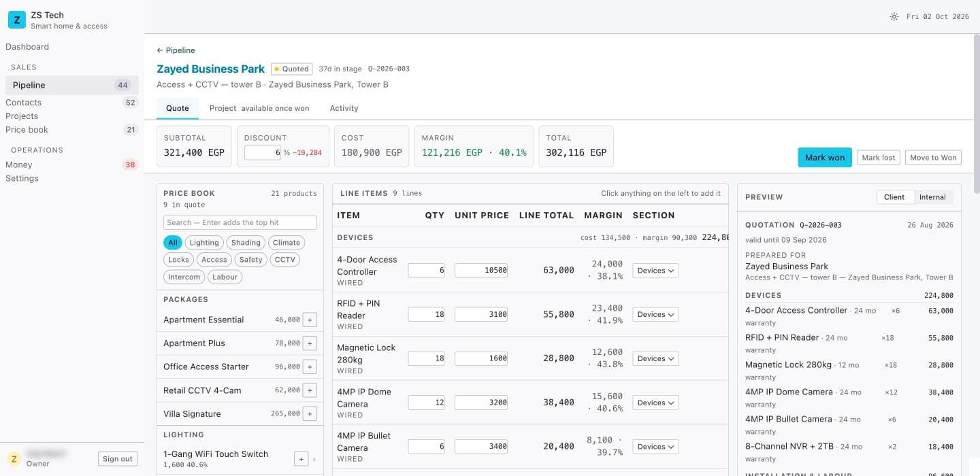
Task: Switch preview to Client view
Action: [x=894, y=197]
